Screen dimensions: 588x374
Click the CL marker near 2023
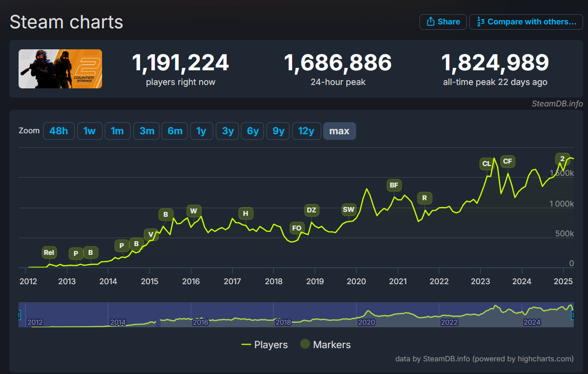[x=486, y=164]
